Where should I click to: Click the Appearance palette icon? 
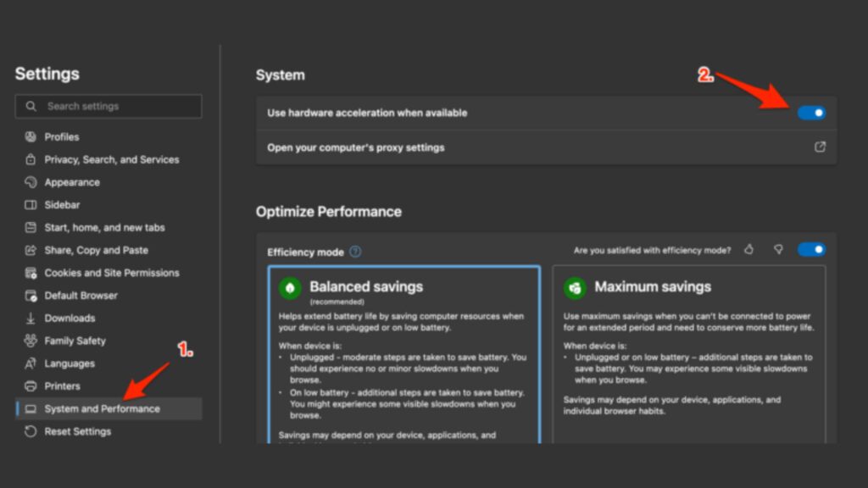pyautogui.click(x=31, y=182)
